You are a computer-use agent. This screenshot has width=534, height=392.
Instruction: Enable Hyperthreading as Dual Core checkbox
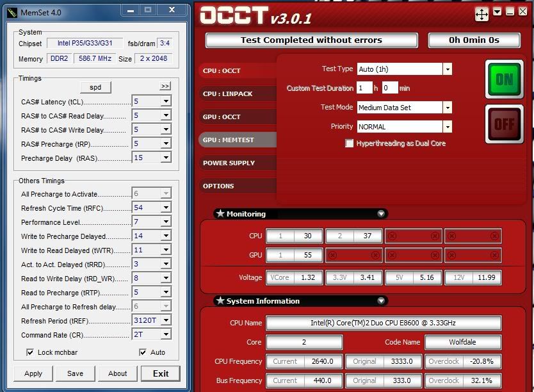349,143
